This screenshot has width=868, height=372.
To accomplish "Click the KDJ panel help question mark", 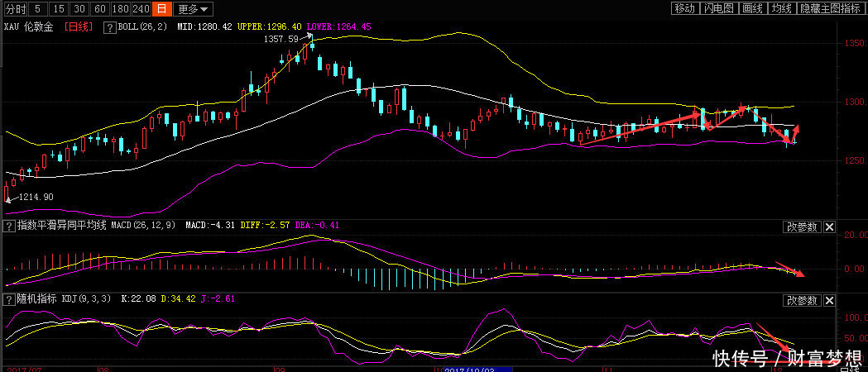I will point(10,298).
